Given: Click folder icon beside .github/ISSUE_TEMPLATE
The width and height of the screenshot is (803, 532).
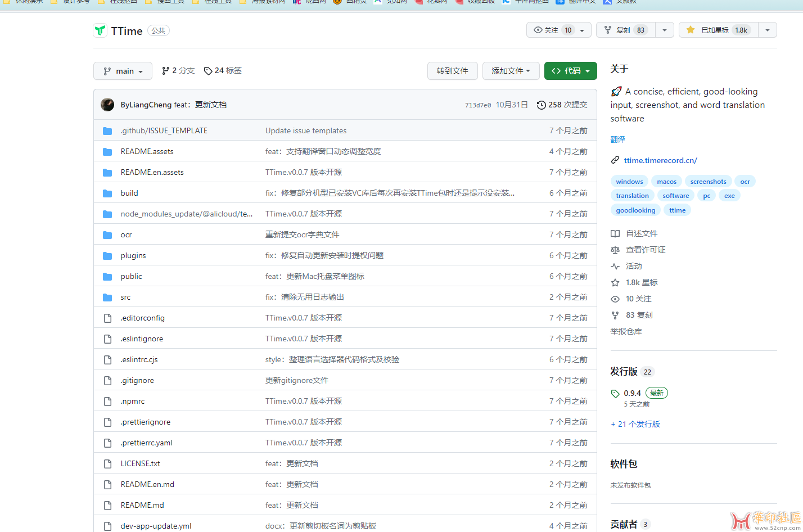Looking at the screenshot, I should tap(107, 131).
